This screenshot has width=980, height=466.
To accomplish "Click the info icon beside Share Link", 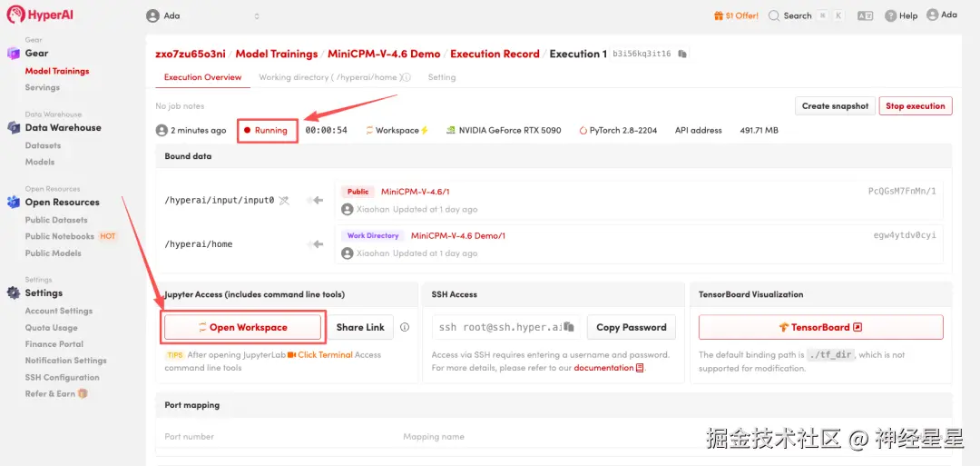I will pyautogui.click(x=405, y=327).
